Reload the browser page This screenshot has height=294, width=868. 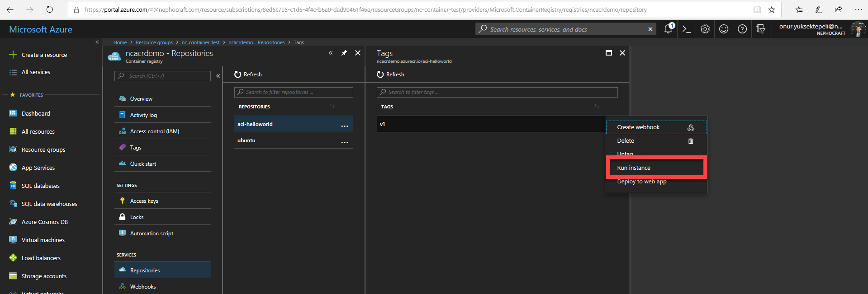pyautogui.click(x=50, y=9)
